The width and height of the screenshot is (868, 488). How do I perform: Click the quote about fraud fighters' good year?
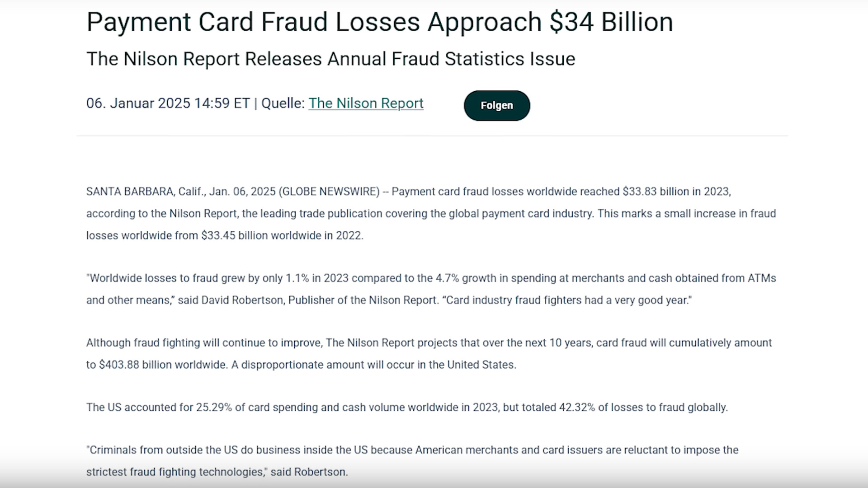568,300
